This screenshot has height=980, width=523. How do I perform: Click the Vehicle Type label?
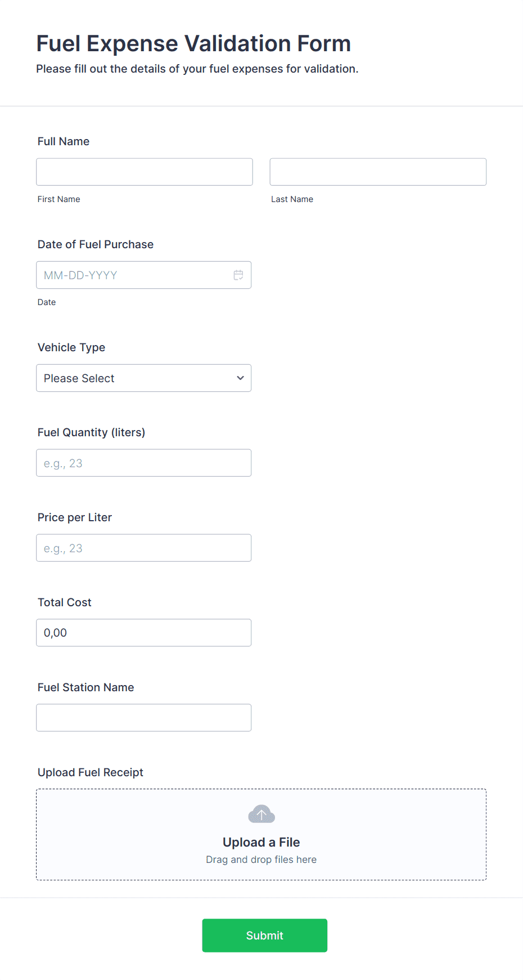tap(71, 347)
